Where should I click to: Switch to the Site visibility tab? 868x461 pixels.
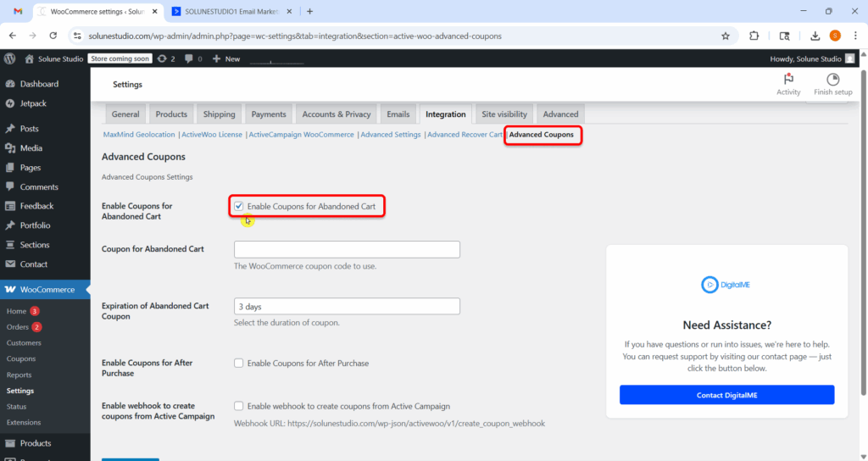[x=504, y=114]
